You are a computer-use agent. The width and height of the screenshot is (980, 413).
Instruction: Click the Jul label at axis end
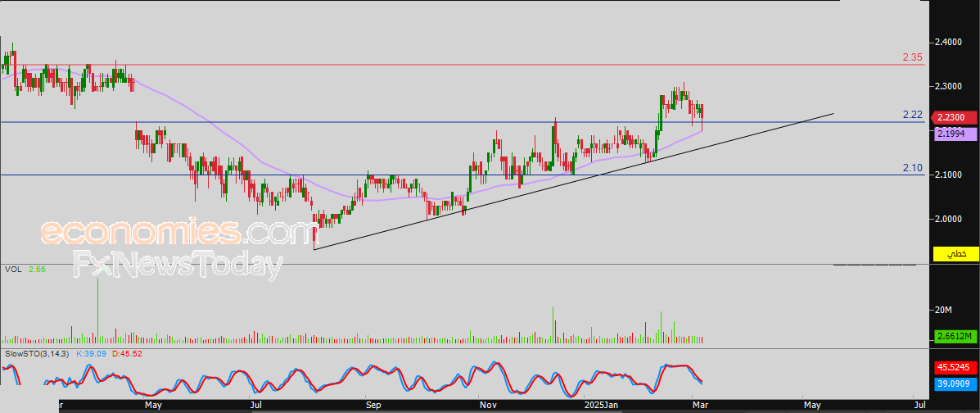point(919,406)
